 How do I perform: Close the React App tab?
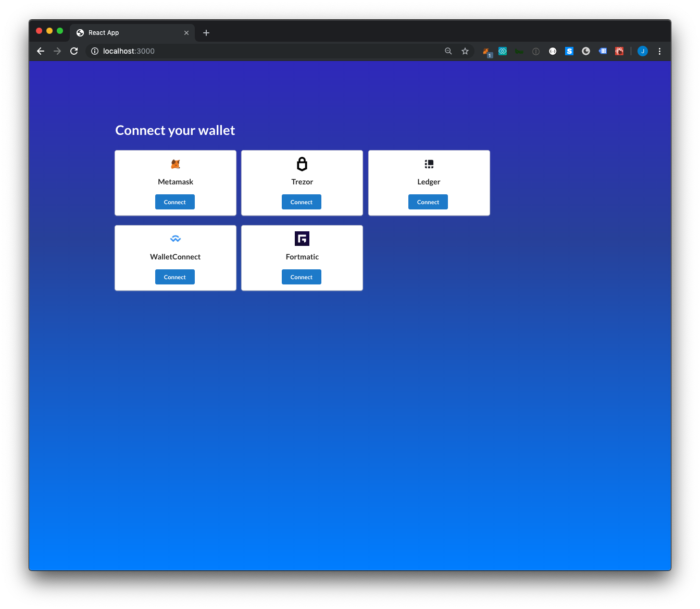click(186, 33)
